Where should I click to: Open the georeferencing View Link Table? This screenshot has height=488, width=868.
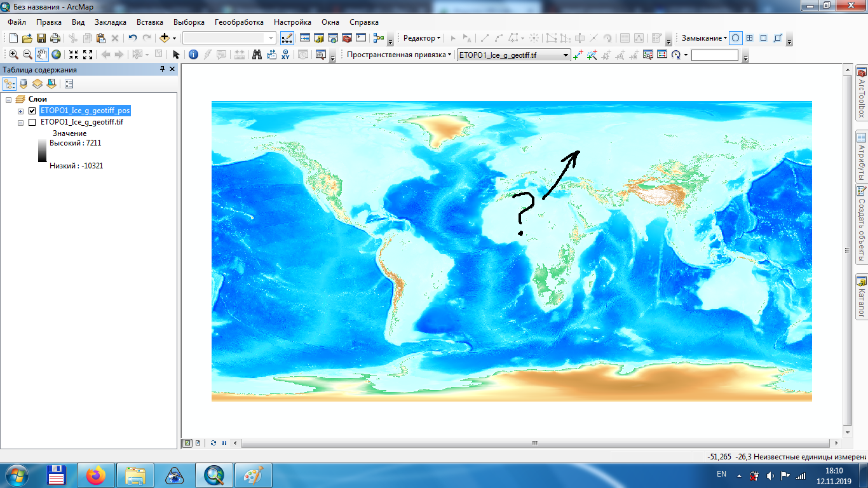[x=662, y=55]
